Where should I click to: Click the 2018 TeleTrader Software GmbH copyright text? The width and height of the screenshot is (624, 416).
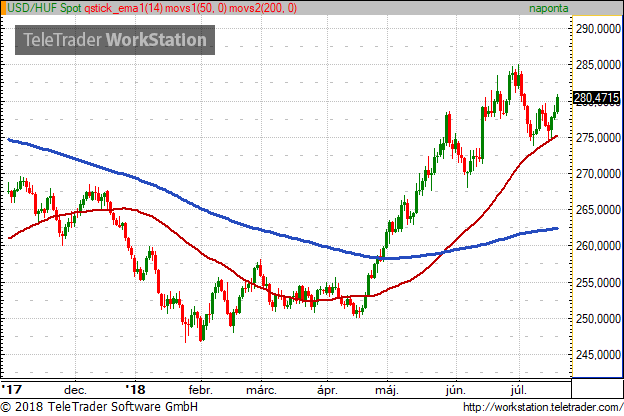click(x=99, y=407)
